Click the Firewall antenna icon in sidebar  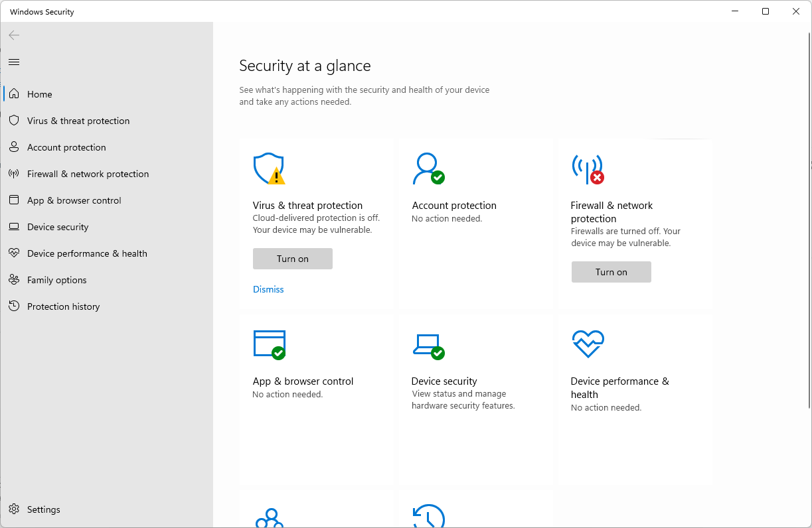pyautogui.click(x=14, y=174)
